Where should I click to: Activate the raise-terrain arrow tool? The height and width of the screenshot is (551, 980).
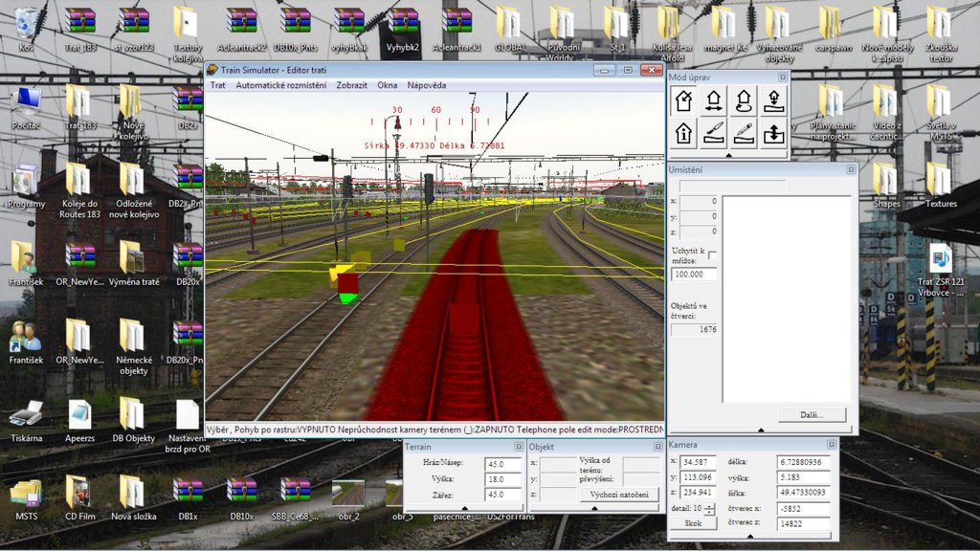pyautogui.click(x=773, y=133)
